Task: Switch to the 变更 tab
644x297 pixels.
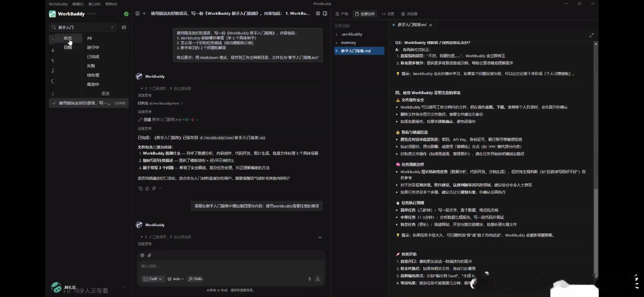Action: [x=388, y=14]
